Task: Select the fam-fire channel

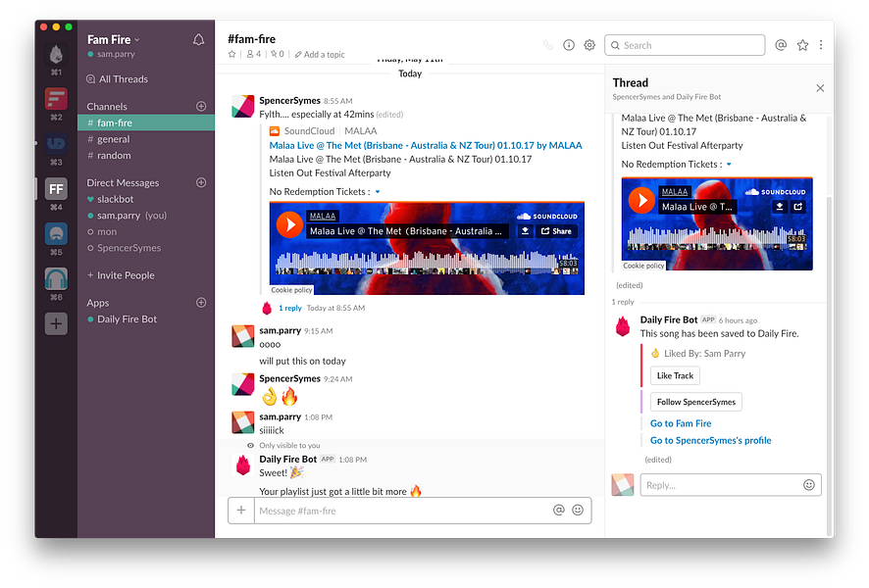Action: [x=146, y=122]
